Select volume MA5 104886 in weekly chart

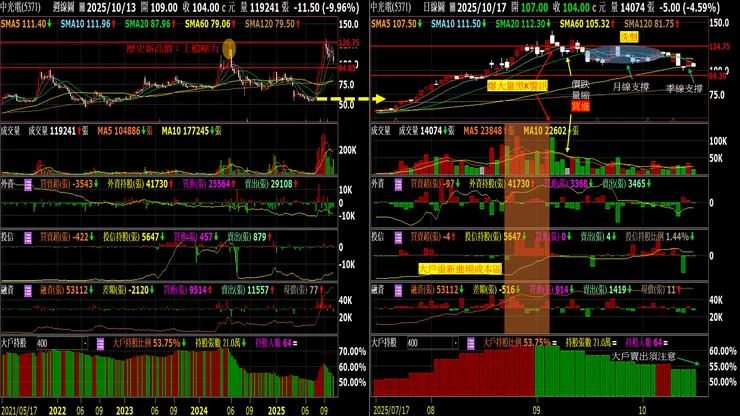tap(125, 131)
